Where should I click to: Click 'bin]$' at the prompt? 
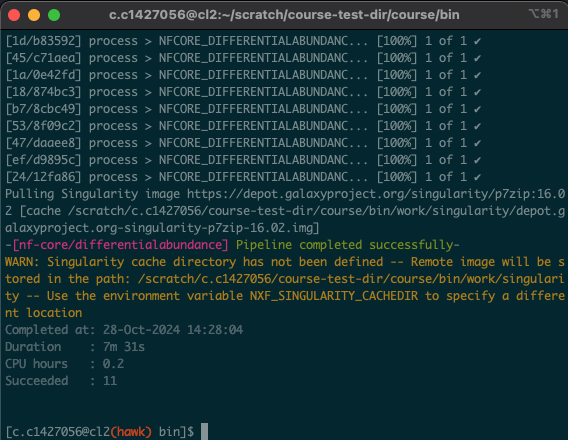coord(176,432)
